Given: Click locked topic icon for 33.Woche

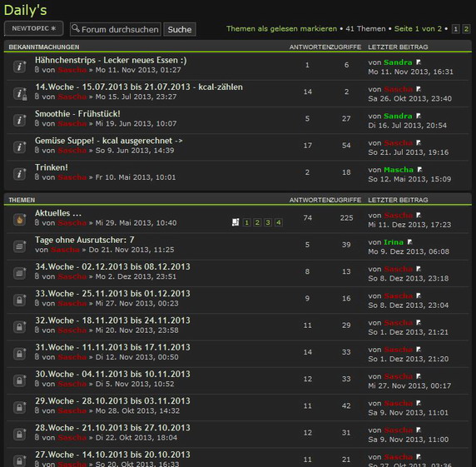Looking at the screenshot, I should coord(20,300).
